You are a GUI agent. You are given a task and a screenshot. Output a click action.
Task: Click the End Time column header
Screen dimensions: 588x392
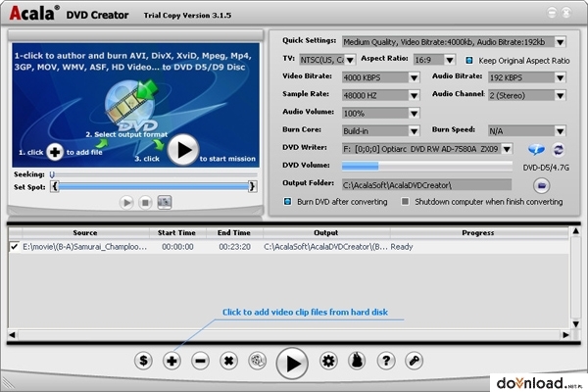[x=234, y=233]
